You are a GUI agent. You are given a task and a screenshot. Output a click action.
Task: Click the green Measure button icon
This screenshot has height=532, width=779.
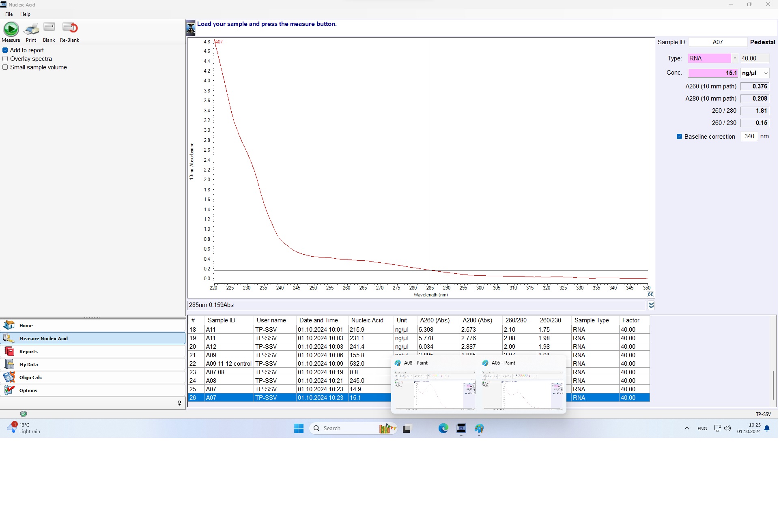pos(11,29)
